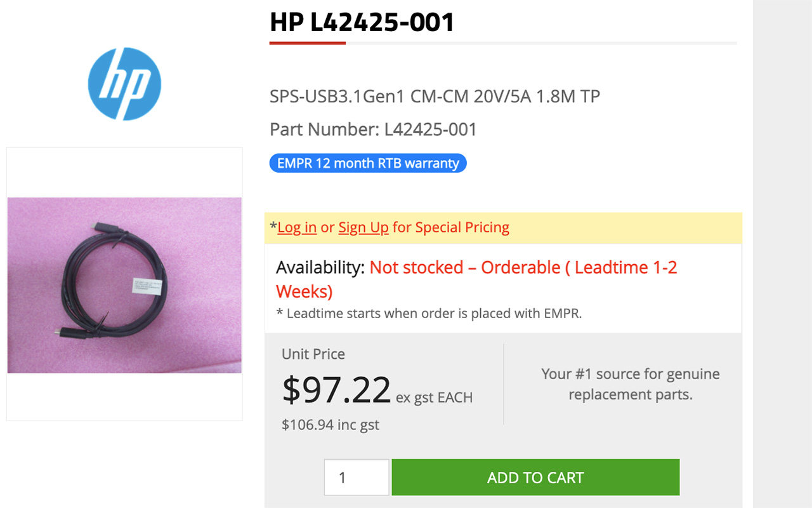Click the white label tag on cable
The height and width of the screenshot is (508, 812).
[148, 284]
